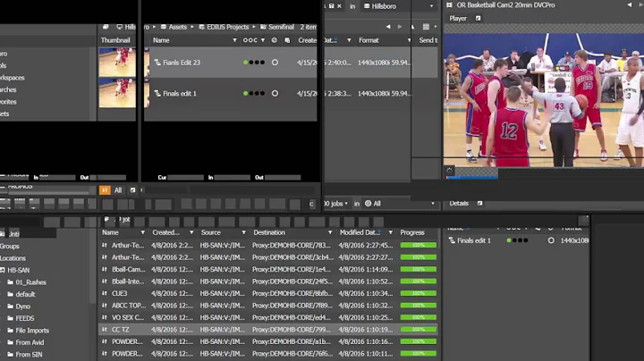Image resolution: width=644 pixels, height=361 pixels.
Task: Click previous arrow in player title bar
Action: pyautogui.click(x=630, y=5)
